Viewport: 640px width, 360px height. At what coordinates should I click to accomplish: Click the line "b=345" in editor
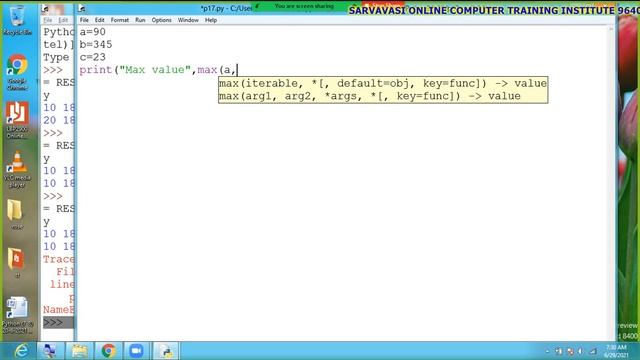click(96, 44)
